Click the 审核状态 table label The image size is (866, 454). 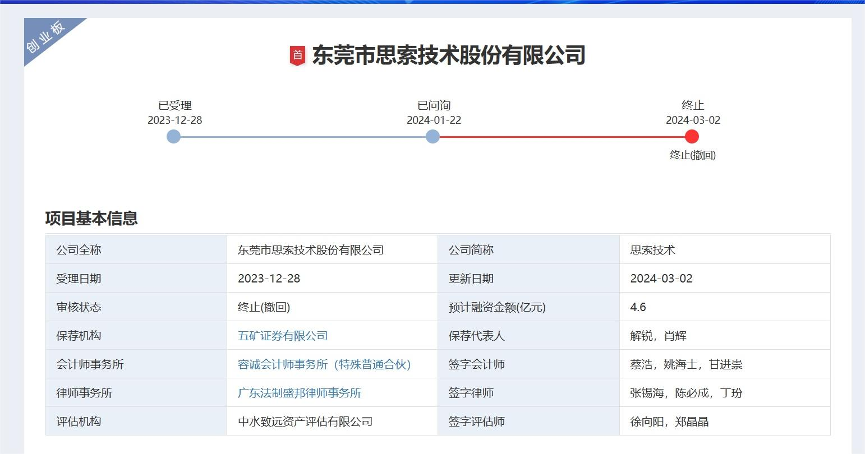(78, 308)
